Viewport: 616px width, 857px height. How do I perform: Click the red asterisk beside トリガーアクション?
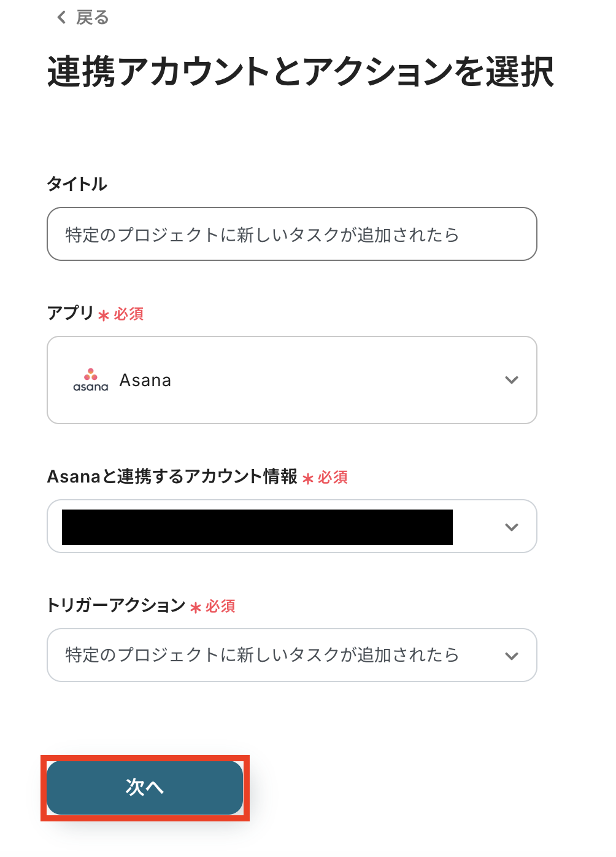196,607
